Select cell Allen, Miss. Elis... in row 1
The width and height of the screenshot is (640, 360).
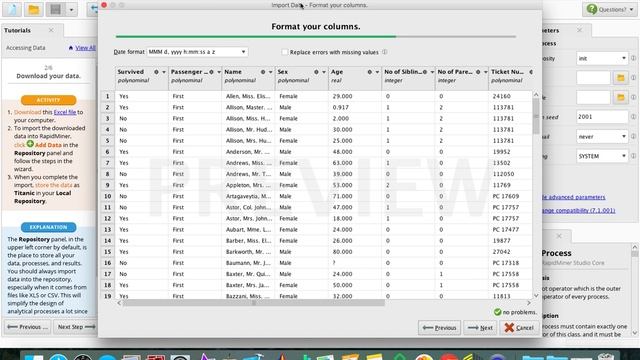248,96
